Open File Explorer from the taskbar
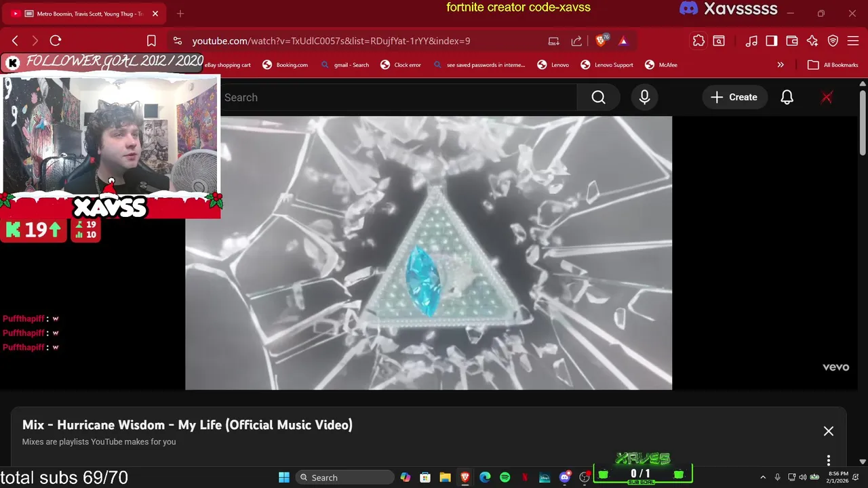Screen dimensions: 868x488 (x=445, y=477)
